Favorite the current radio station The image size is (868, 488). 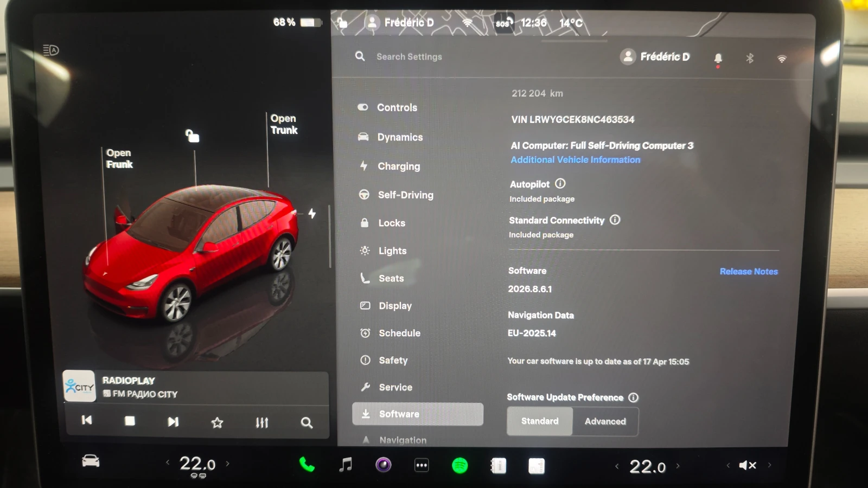(x=217, y=422)
